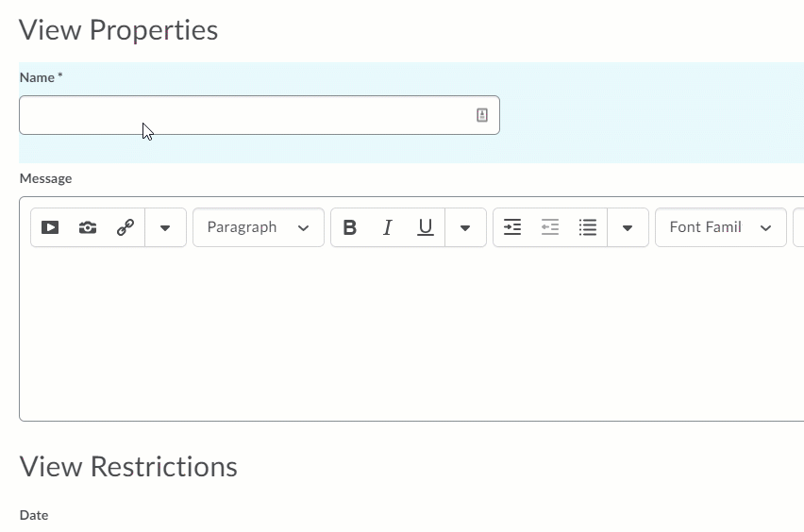The height and width of the screenshot is (532, 804).
Task: Expand more text formatting options after Underline
Action: (x=465, y=227)
